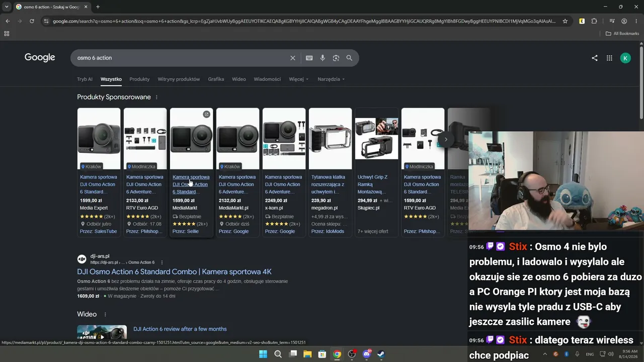644x362 pixels.
Task: Open the 7+ więcej ofert link
Action: 373,231
